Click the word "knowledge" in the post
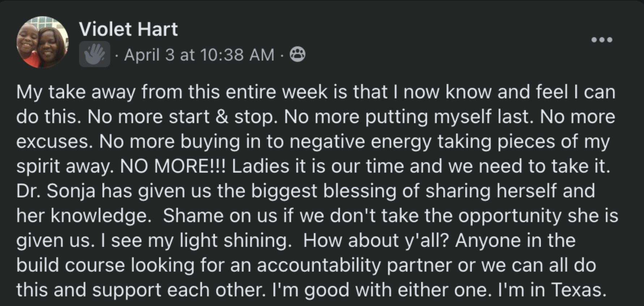This screenshot has height=306, width=644. (100, 216)
